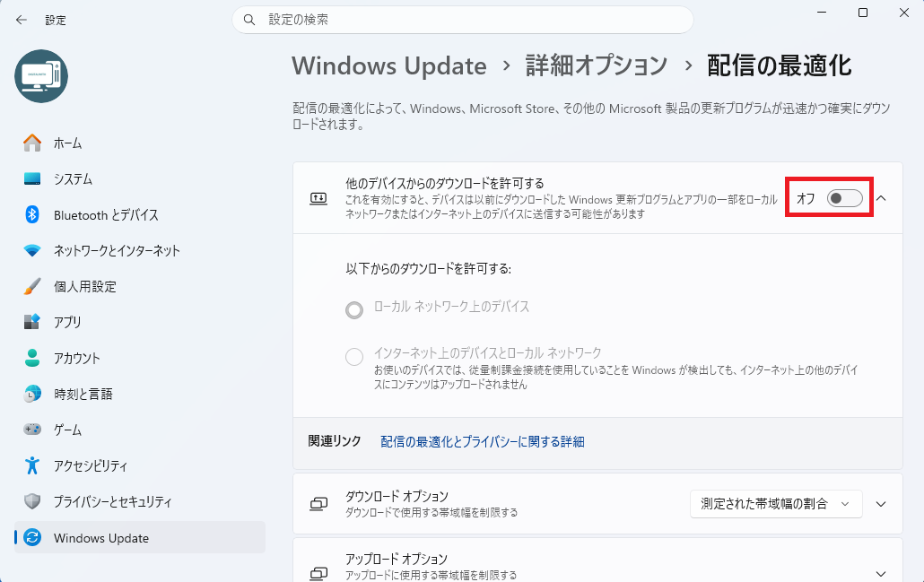Viewport: 924px width, 582px height.
Task: Expand アップロード オプション section chevron
Action: 881,574
